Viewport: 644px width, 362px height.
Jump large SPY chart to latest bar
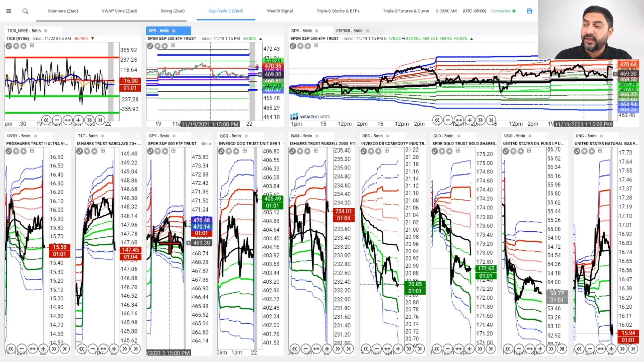click(491, 120)
